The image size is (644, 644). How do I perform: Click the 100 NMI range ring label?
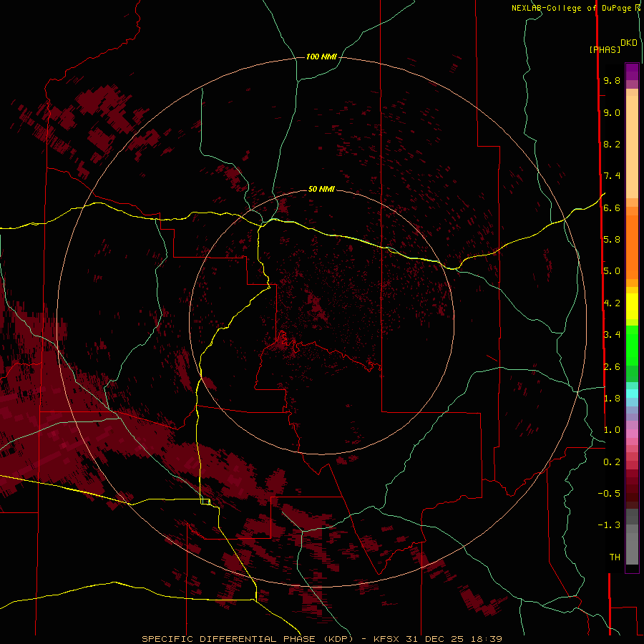click(321, 57)
